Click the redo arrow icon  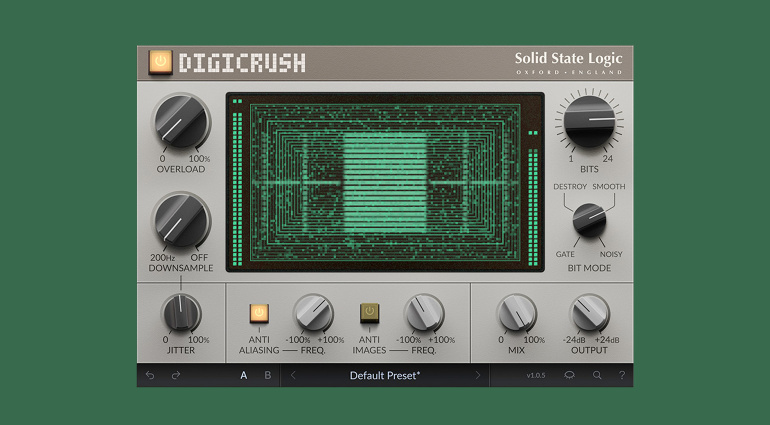click(176, 376)
